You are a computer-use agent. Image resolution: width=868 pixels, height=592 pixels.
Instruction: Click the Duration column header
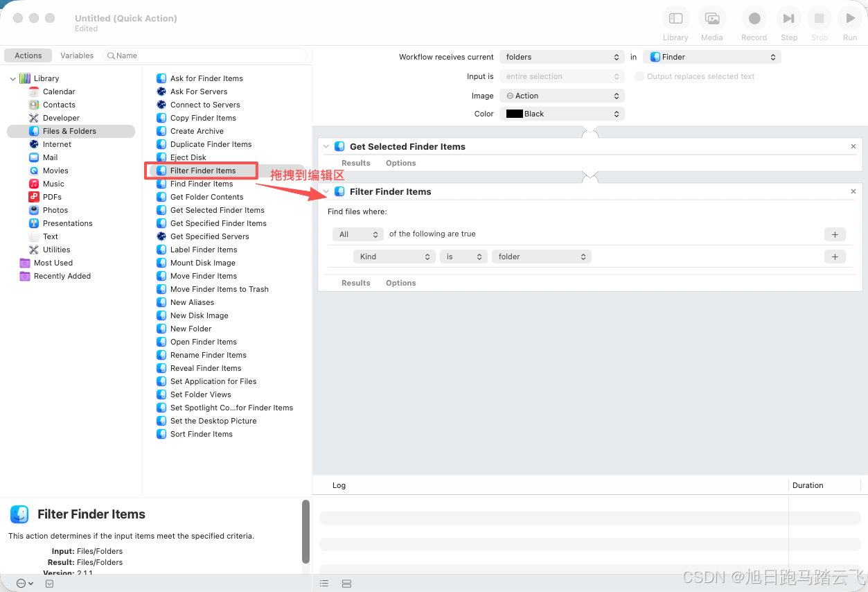coord(808,485)
